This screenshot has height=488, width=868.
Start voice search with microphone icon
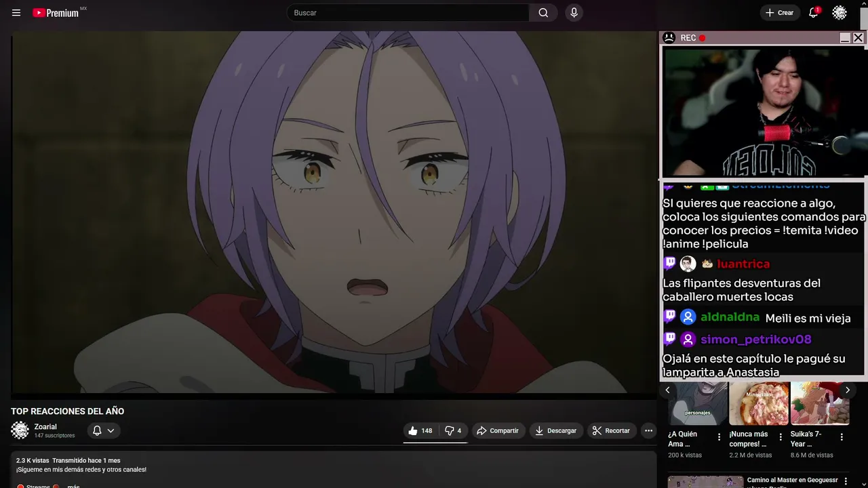click(x=574, y=13)
